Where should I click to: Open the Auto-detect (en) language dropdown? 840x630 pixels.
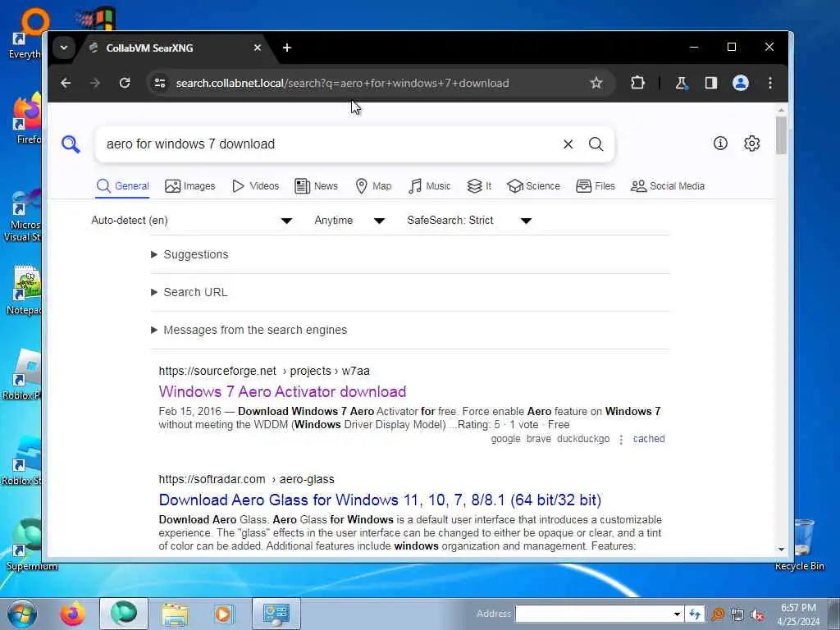(x=192, y=220)
